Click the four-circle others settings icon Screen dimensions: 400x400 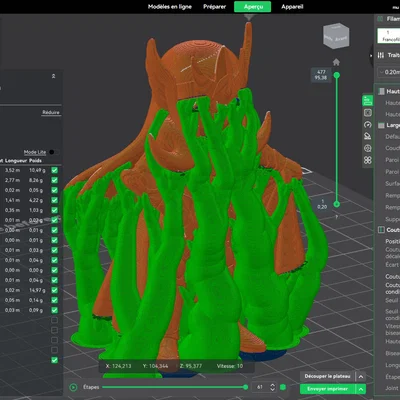point(368,160)
